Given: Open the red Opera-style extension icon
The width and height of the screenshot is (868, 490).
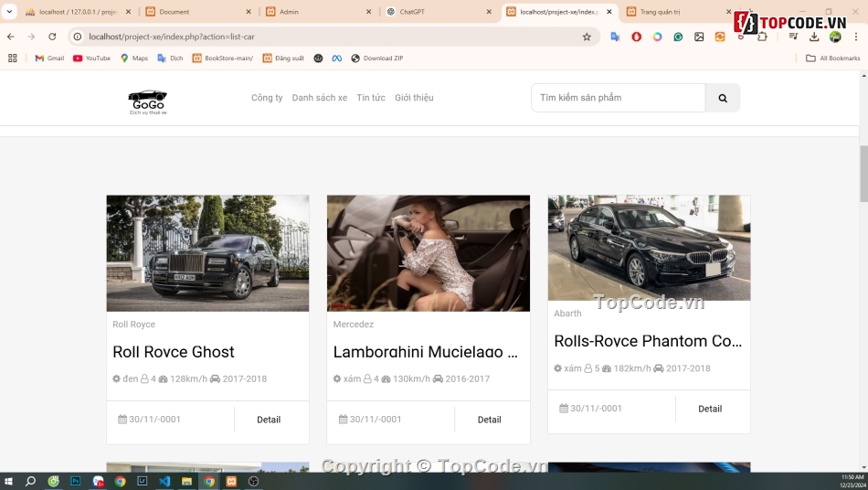Looking at the screenshot, I should coord(637,37).
